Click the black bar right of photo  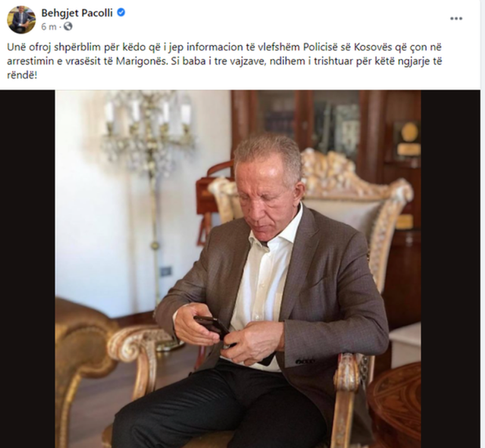coord(450,269)
